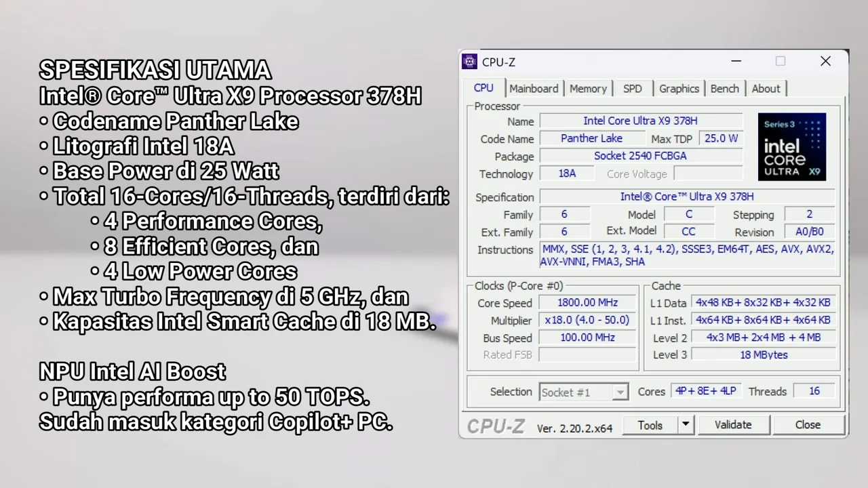The image size is (868, 488).
Task: Click the Revision value A0/B0
Action: click(x=810, y=232)
